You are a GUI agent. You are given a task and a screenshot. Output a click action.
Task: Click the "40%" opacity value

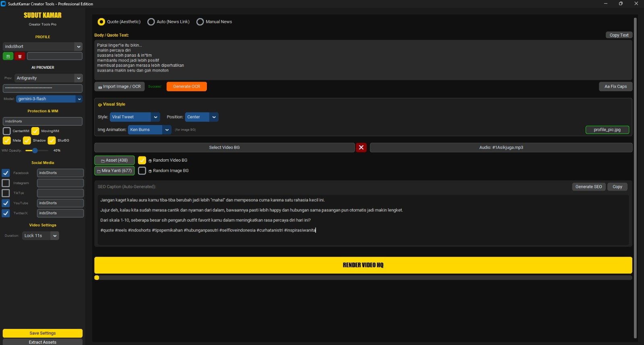(x=57, y=150)
